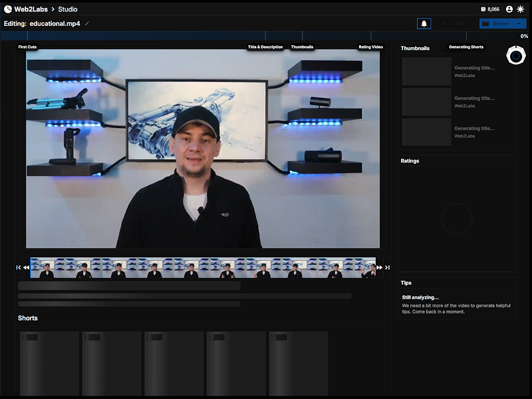The width and height of the screenshot is (532, 399).
Task: Click the Web2Labs logo icon
Action: coord(8,9)
